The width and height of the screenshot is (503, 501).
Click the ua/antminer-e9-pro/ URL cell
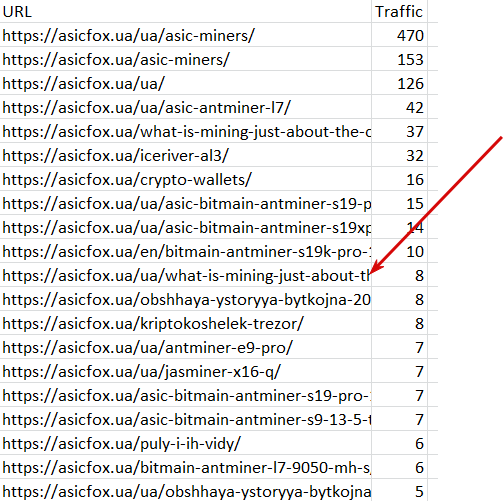coord(186,347)
